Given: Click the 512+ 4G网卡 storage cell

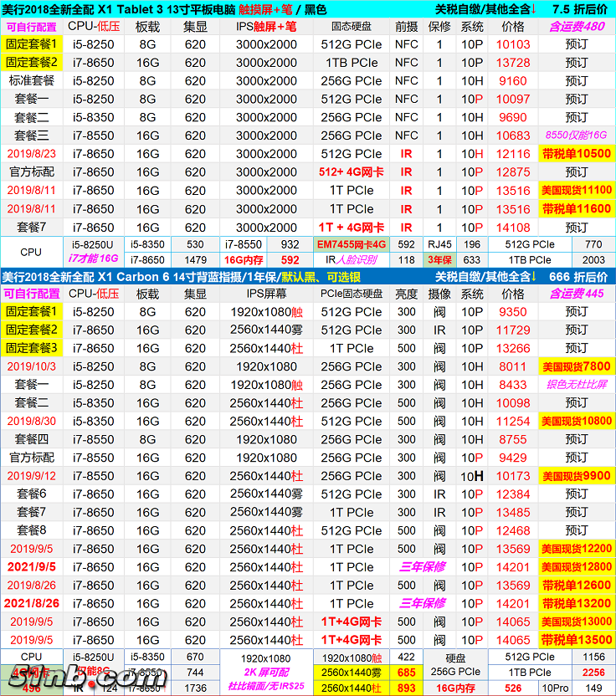Looking at the screenshot, I should pyautogui.click(x=352, y=172).
